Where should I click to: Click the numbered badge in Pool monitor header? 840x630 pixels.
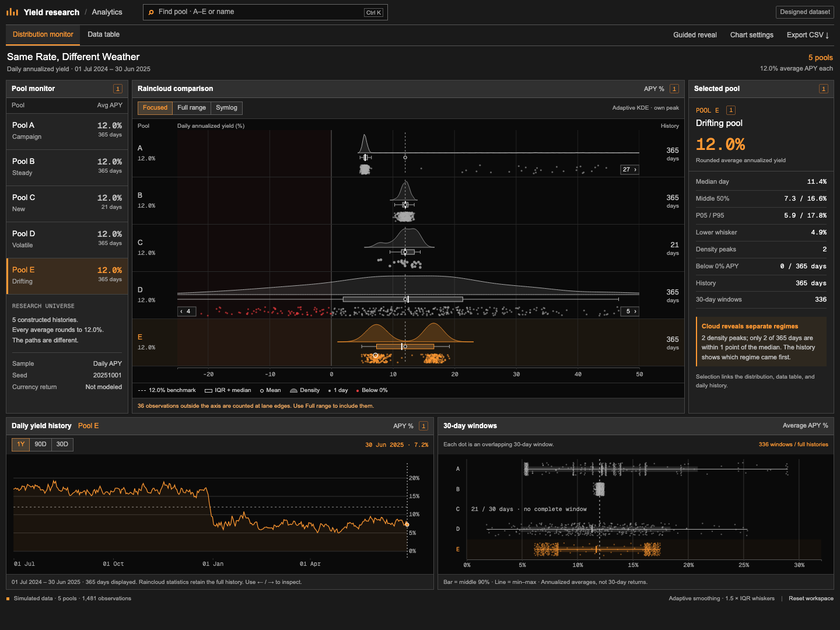(118, 89)
